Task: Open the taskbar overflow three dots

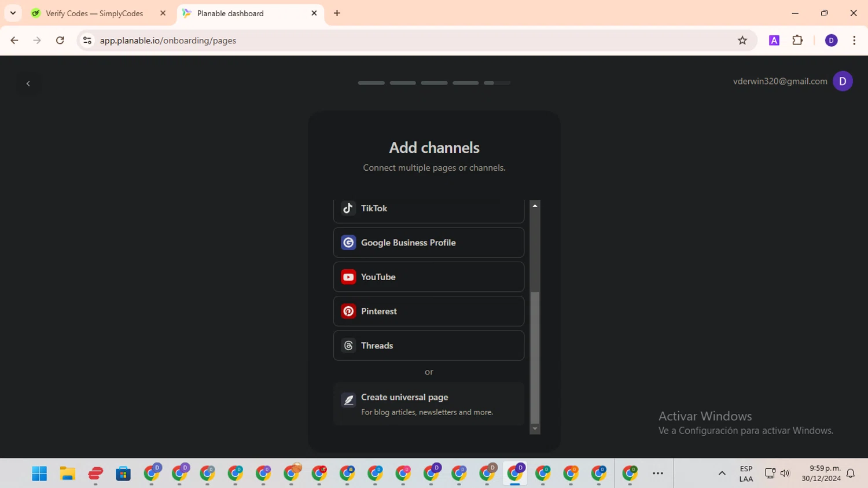Action: tap(658, 474)
